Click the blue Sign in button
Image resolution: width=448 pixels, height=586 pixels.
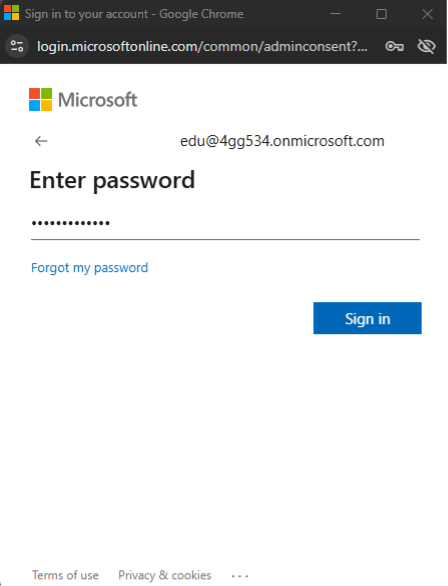click(x=367, y=318)
